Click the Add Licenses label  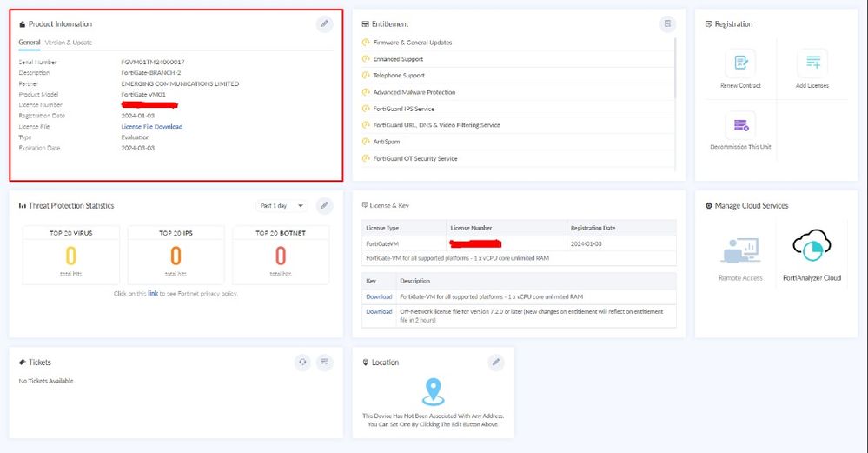pos(812,86)
